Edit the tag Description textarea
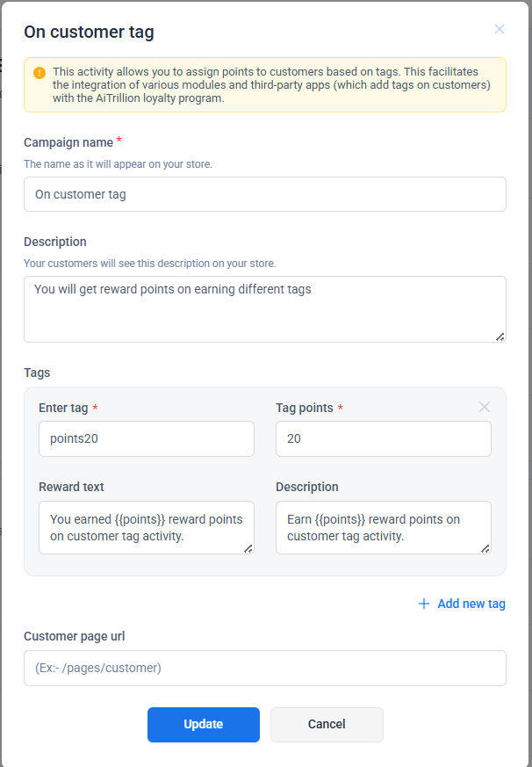532x767 pixels. pos(383,527)
